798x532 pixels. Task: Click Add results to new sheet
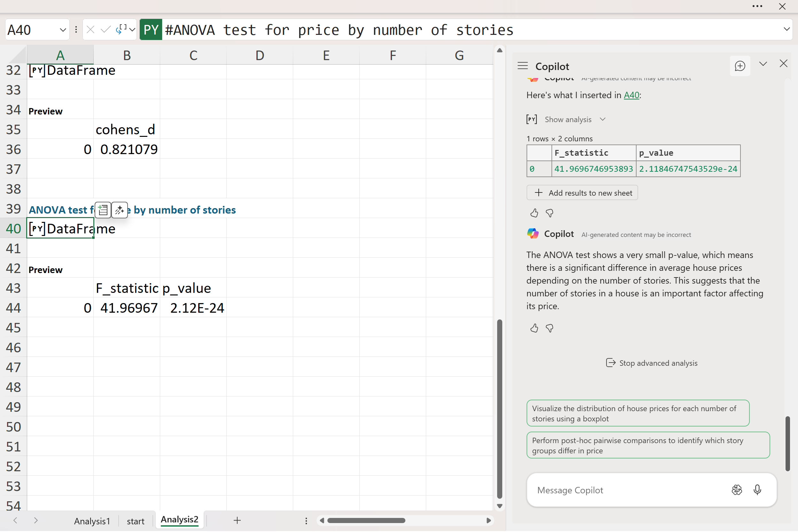[582, 193]
